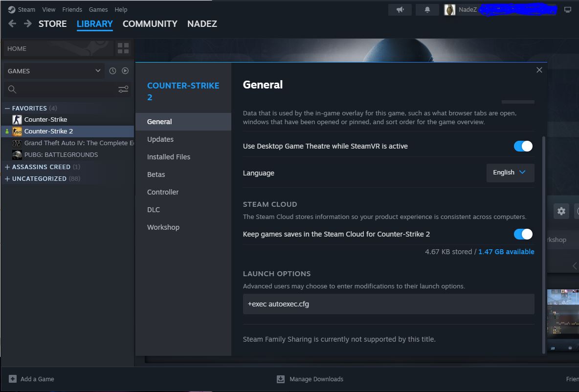
Task: Open the View menu
Action: tap(48, 10)
